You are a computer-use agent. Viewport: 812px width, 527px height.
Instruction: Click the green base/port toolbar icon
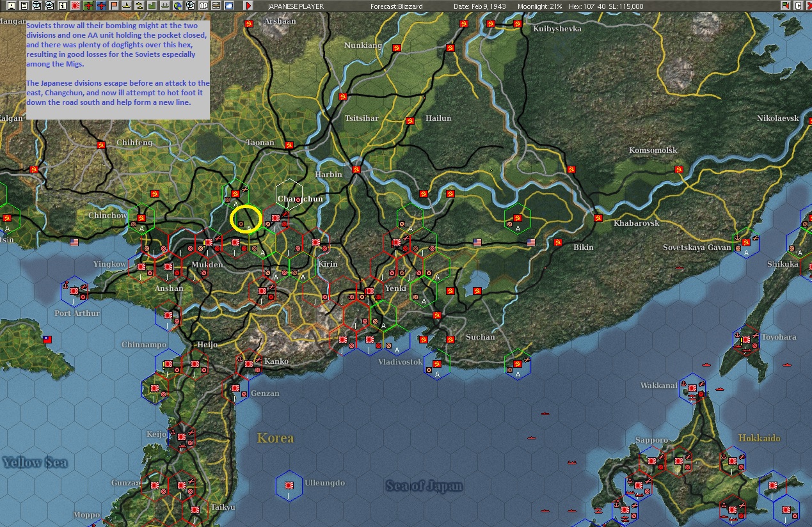(x=165, y=6)
